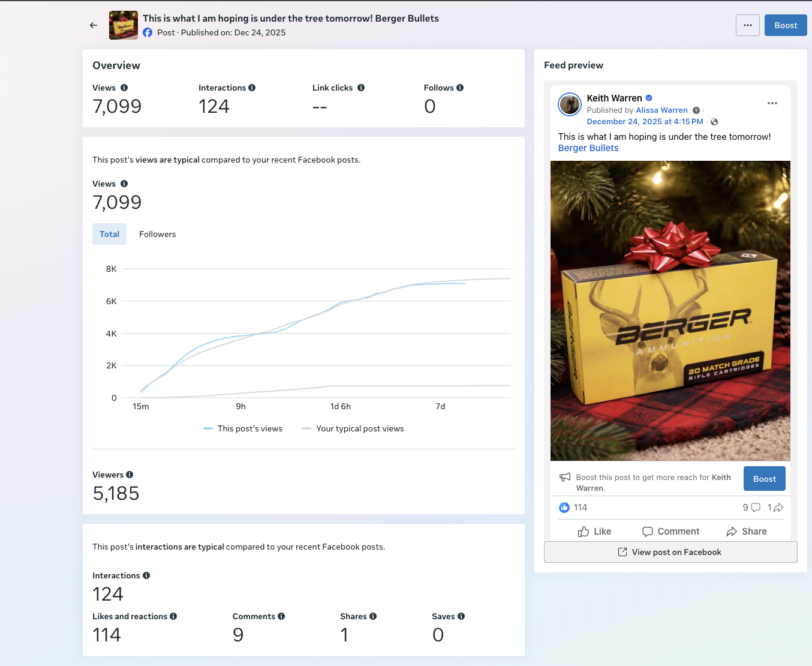
Task: Click the Facebook logo next to Post
Action: pos(148,32)
